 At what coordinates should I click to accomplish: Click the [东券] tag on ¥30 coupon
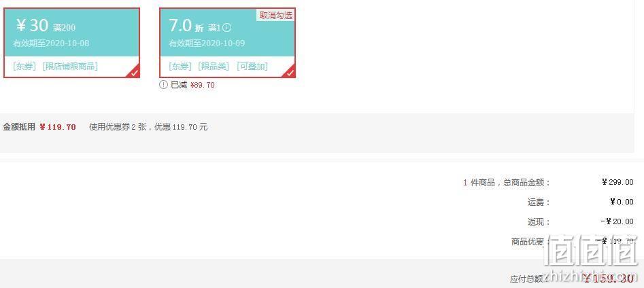(x=24, y=67)
